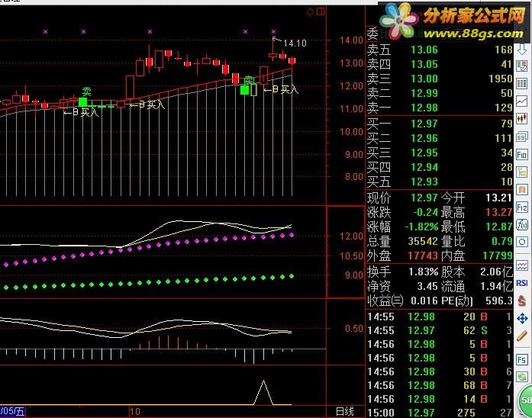
Task: Click the 买五 price 12.93
Action: point(424,182)
